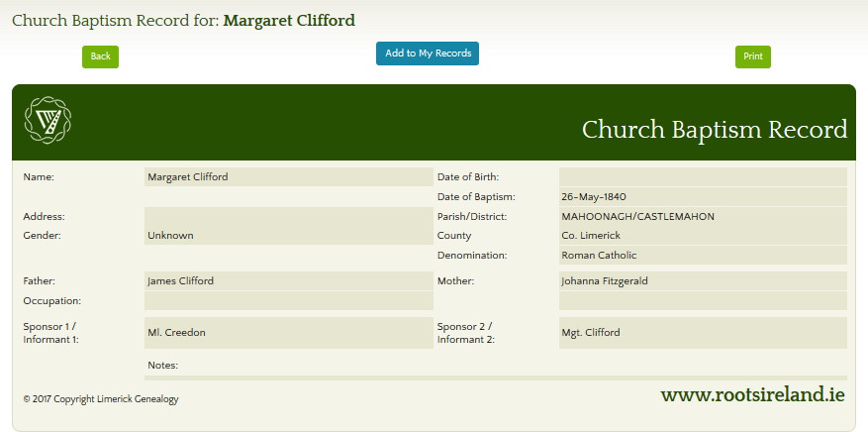Click the Church Baptism Record banner title

click(x=714, y=130)
